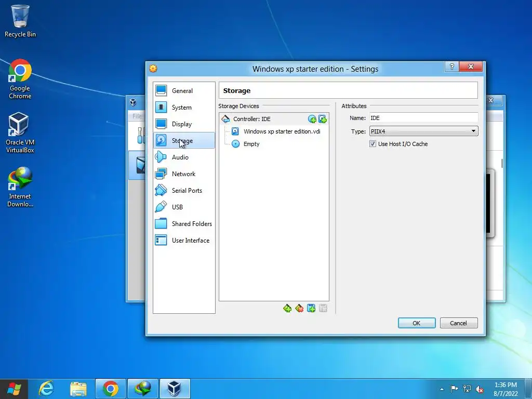Image resolution: width=532 pixels, height=399 pixels.
Task: Open File Explorer from the taskbar
Action: pos(78,389)
